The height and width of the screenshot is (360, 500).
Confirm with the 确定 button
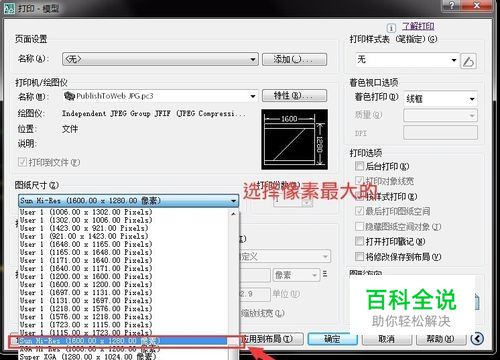tap(332, 339)
